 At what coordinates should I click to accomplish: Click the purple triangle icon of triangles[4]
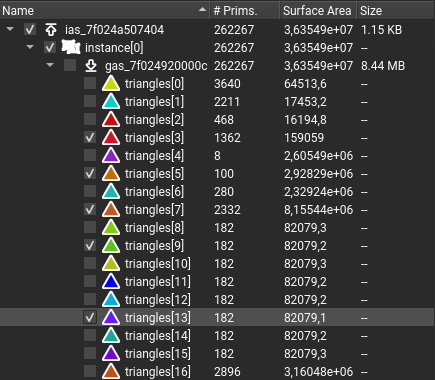[x=111, y=155]
